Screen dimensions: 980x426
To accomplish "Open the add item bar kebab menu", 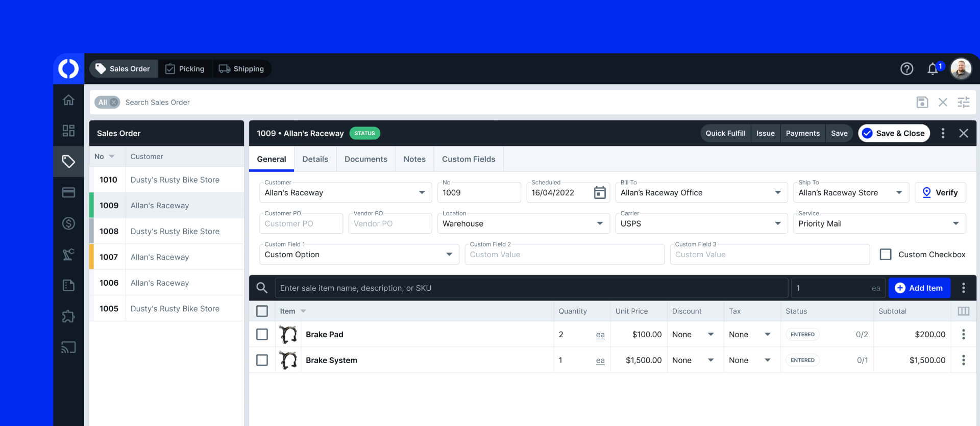I will click(x=964, y=288).
